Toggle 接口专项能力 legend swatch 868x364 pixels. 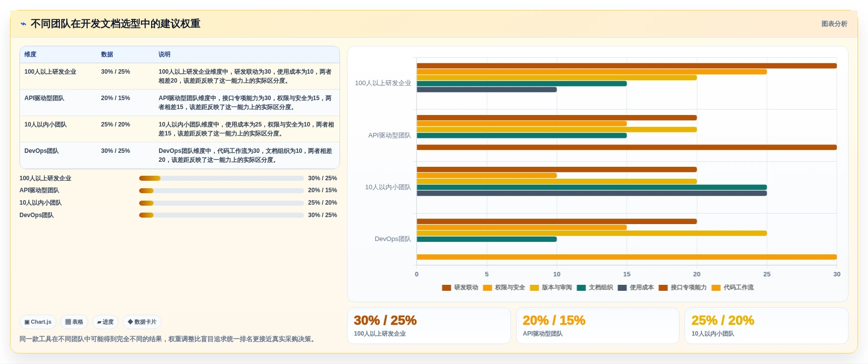coord(663,288)
